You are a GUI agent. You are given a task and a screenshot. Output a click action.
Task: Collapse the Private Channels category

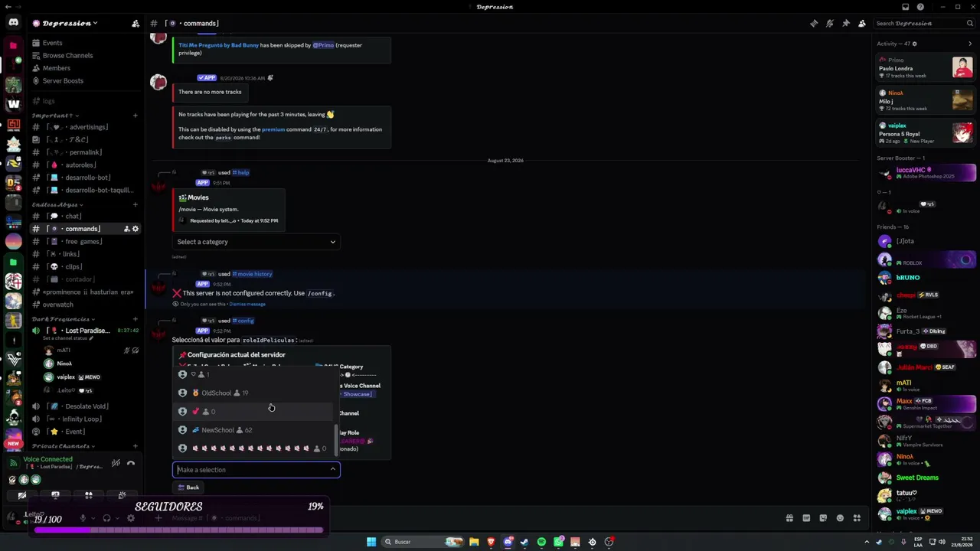point(63,445)
